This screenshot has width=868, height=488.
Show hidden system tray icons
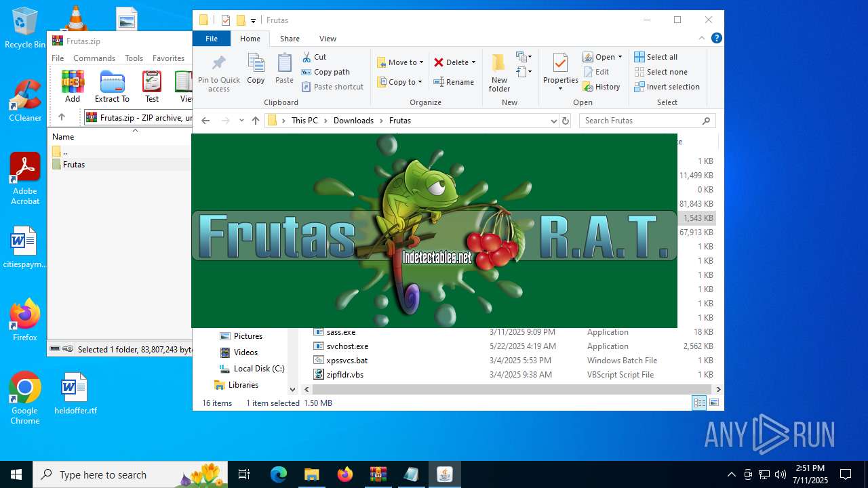[731, 474]
